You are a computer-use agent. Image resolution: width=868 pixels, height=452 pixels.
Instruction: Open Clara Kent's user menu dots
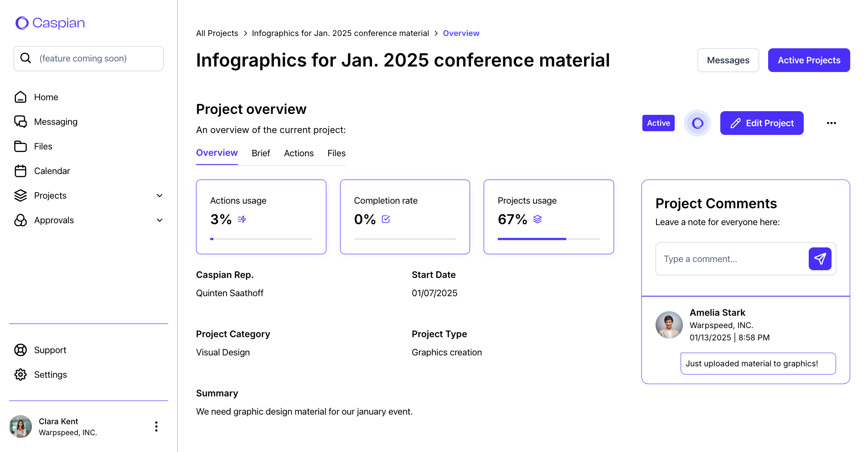[x=156, y=426]
